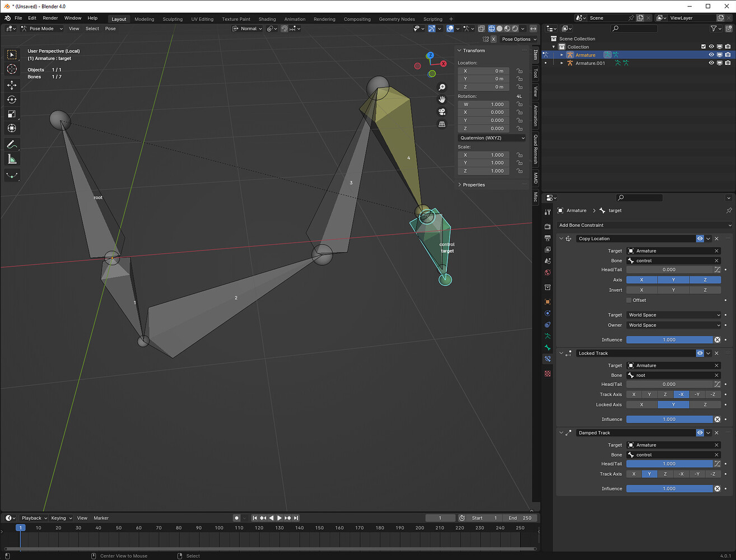Open the timeline Marker menu

(101, 518)
